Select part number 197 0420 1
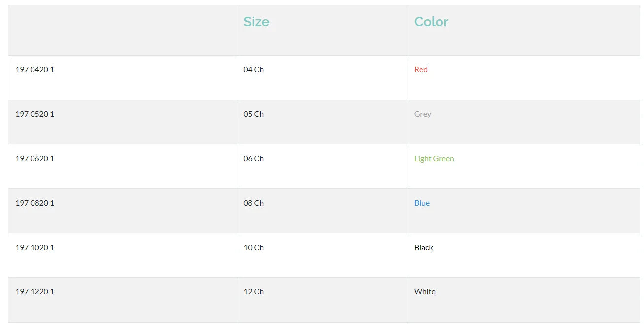The width and height of the screenshot is (644, 325). tap(35, 70)
